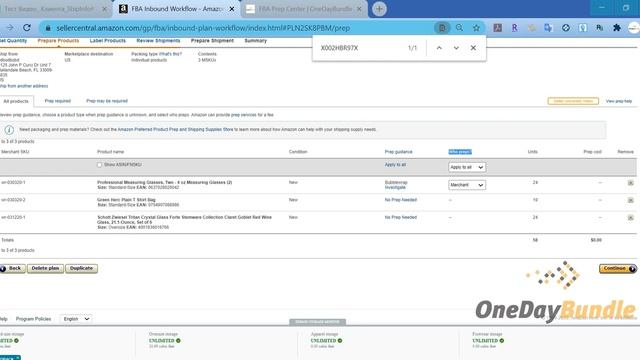The image size is (640, 360).
Task: Open Amazon Preferred Product Prep Store link
Action: (176, 129)
